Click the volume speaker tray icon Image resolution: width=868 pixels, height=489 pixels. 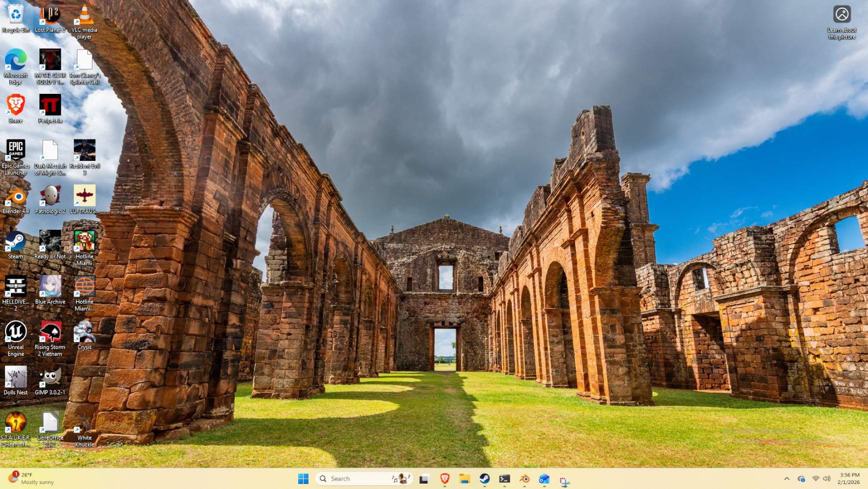(827, 479)
